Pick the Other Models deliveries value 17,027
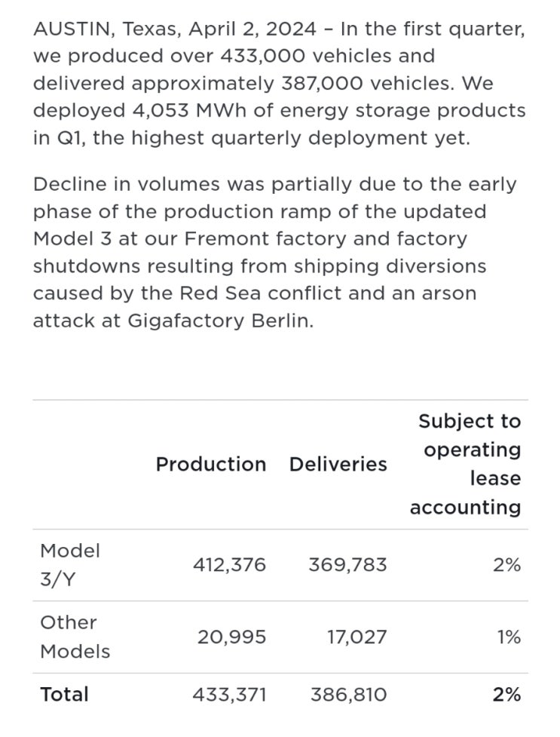Image resolution: width=560 pixels, height=737 pixels. (x=357, y=637)
